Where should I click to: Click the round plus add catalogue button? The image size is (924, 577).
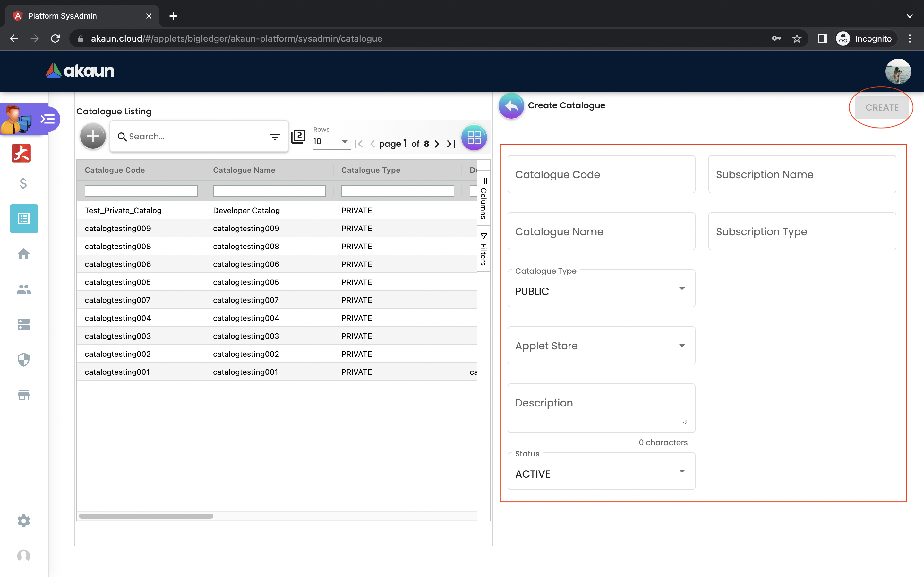click(93, 136)
